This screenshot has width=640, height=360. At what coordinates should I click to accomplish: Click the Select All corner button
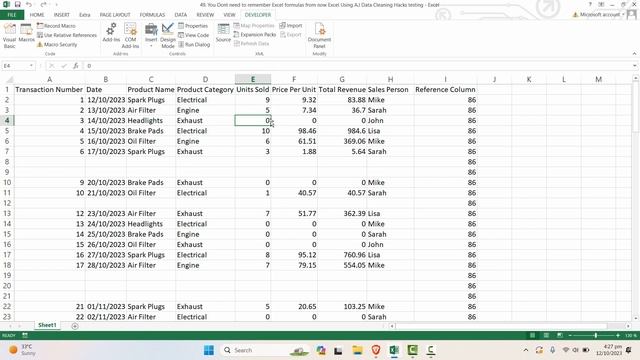tap(7, 79)
